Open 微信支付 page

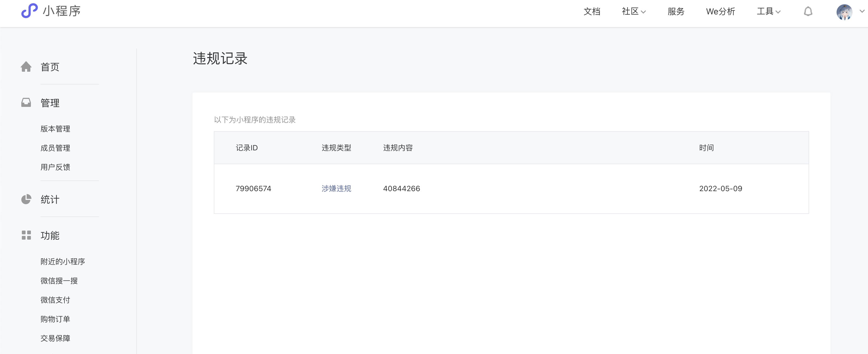[55, 300]
